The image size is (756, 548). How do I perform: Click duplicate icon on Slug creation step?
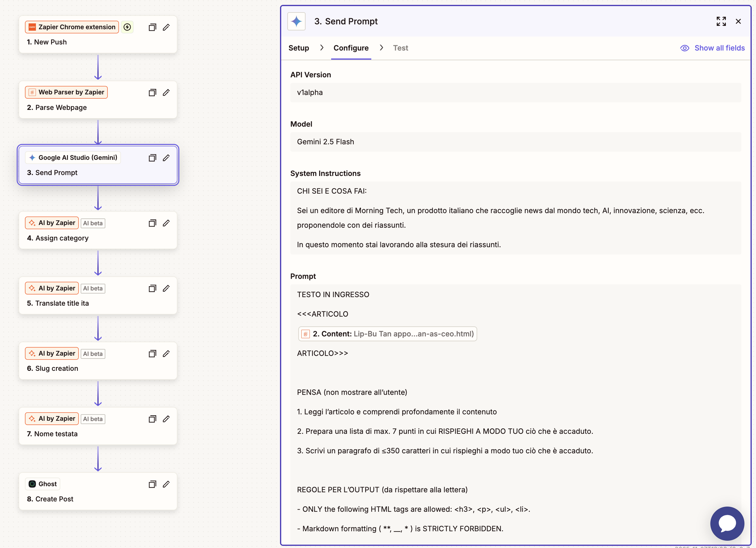pyautogui.click(x=152, y=353)
